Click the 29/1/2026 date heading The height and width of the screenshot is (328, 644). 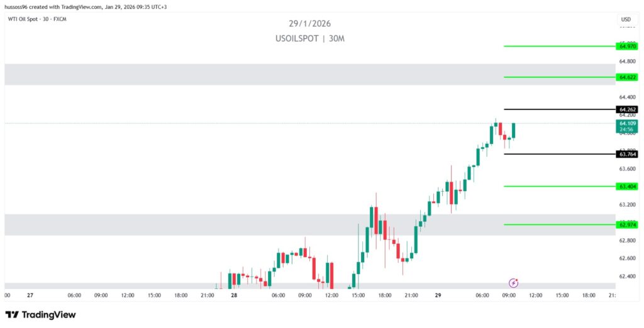(310, 24)
